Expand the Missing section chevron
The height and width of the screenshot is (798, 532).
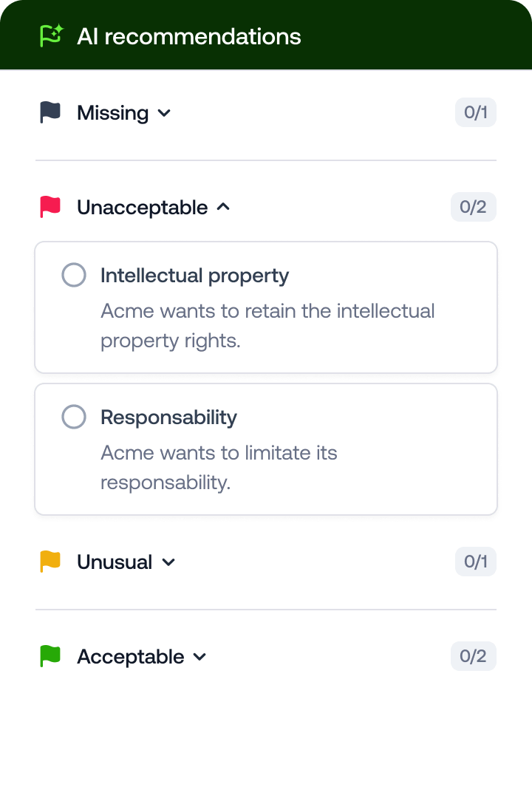click(x=165, y=113)
